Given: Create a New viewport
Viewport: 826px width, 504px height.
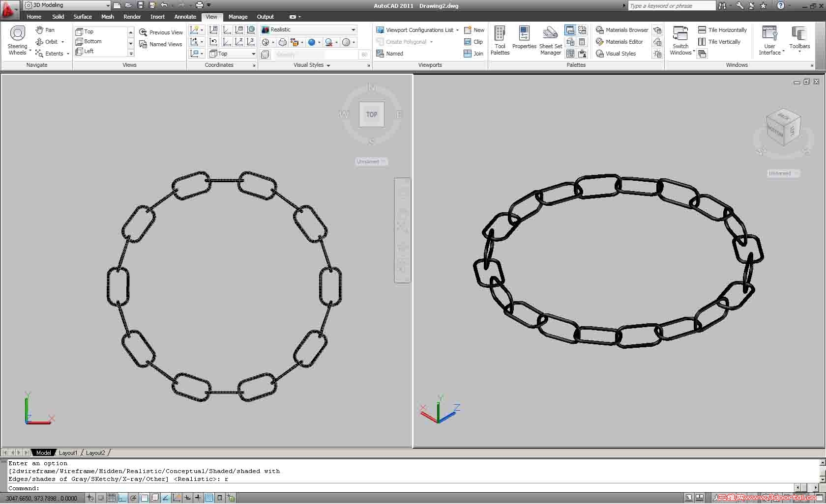Looking at the screenshot, I should (474, 30).
